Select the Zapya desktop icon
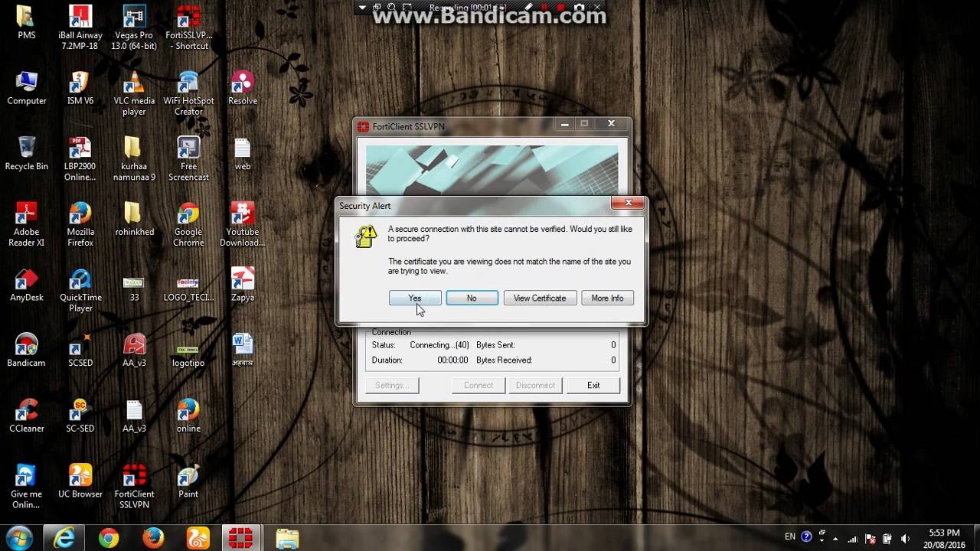The image size is (980, 551). point(243,284)
